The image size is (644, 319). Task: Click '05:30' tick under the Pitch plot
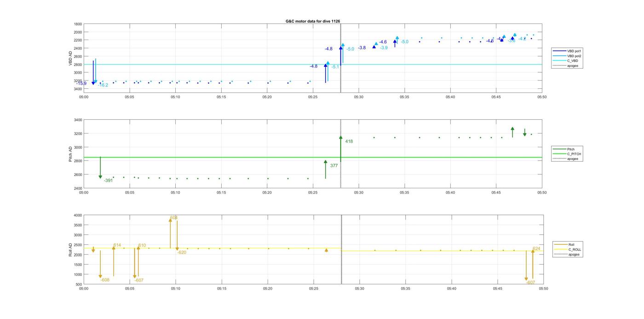pyautogui.click(x=359, y=193)
